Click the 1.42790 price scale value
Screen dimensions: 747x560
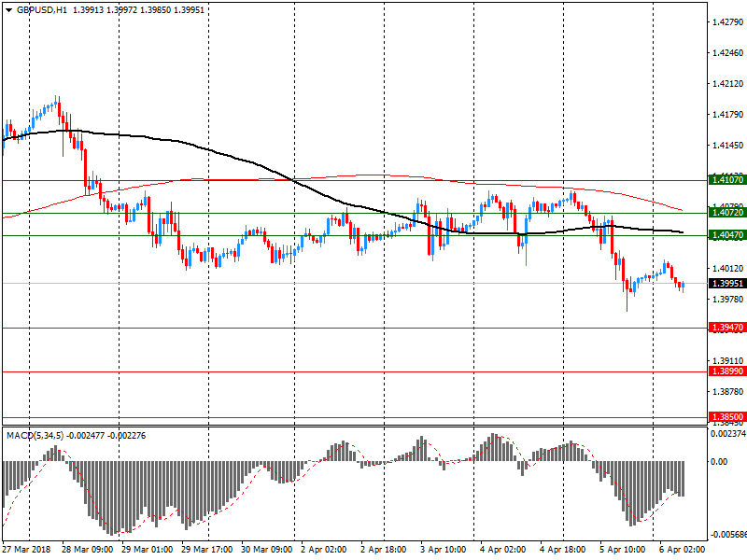pos(728,21)
